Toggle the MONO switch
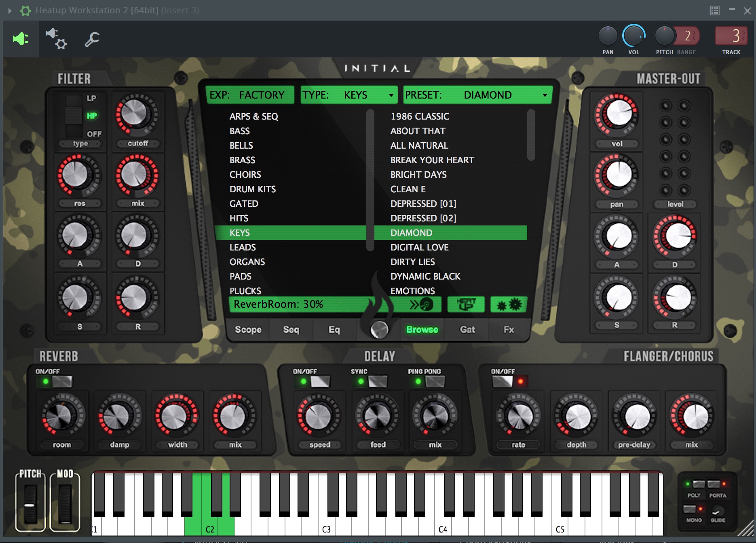Screen dimensions: 756x543 click(x=689, y=509)
